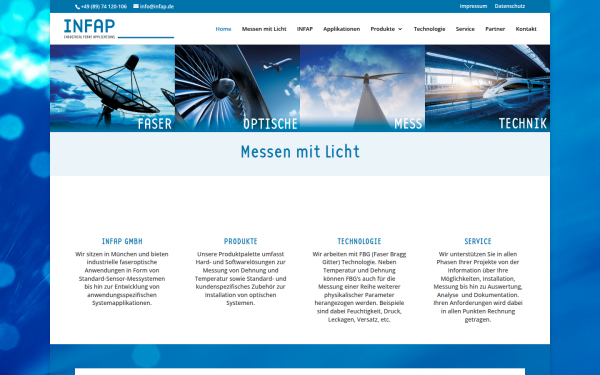Open the Partner menu item
Screen dimensions: 600x375
tap(495, 29)
